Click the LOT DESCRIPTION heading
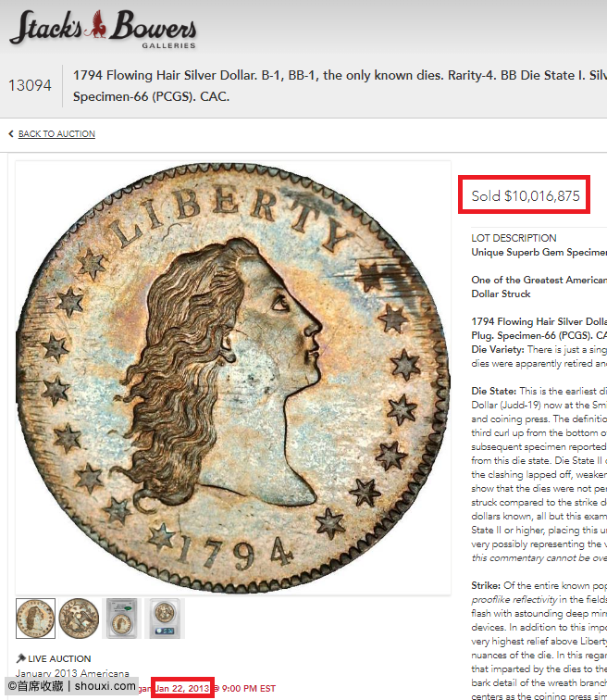This screenshot has height=700, width=607. 514,238
